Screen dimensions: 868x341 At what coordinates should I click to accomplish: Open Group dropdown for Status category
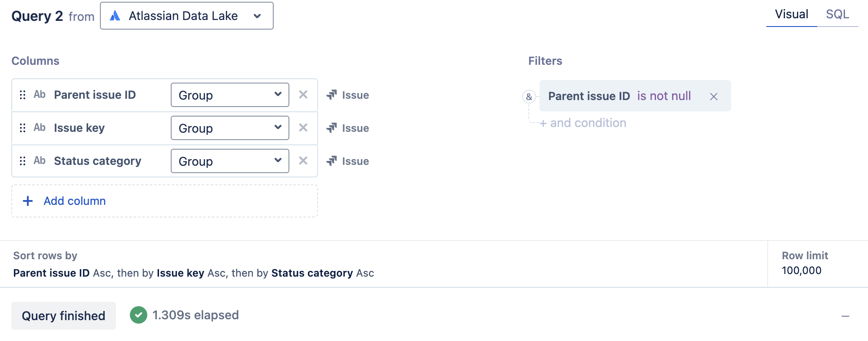pyautogui.click(x=230, y=161)
